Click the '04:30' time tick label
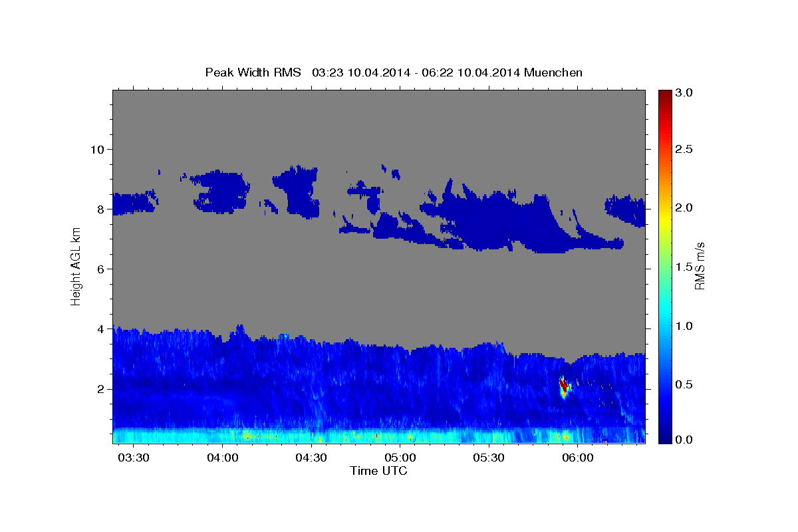Image resolution: width=798 pixels, height=532 pixels. click(311, 458)
